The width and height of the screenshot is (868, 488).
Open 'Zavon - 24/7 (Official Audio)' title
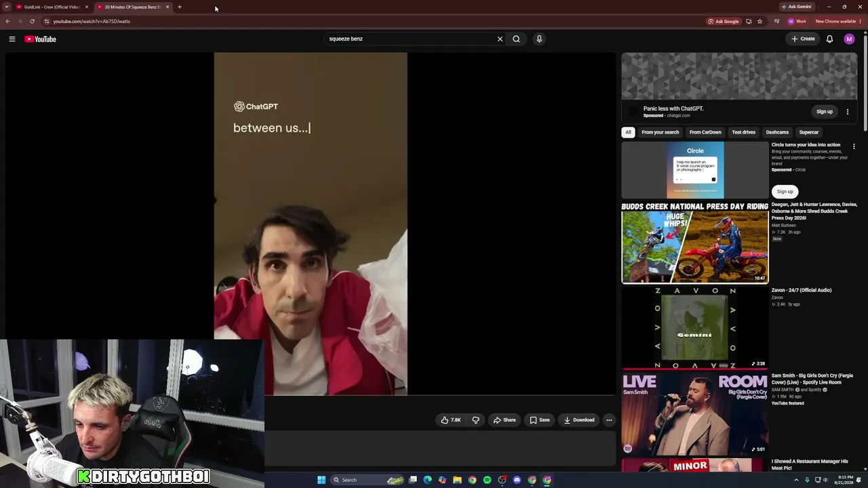pos(802,290)
